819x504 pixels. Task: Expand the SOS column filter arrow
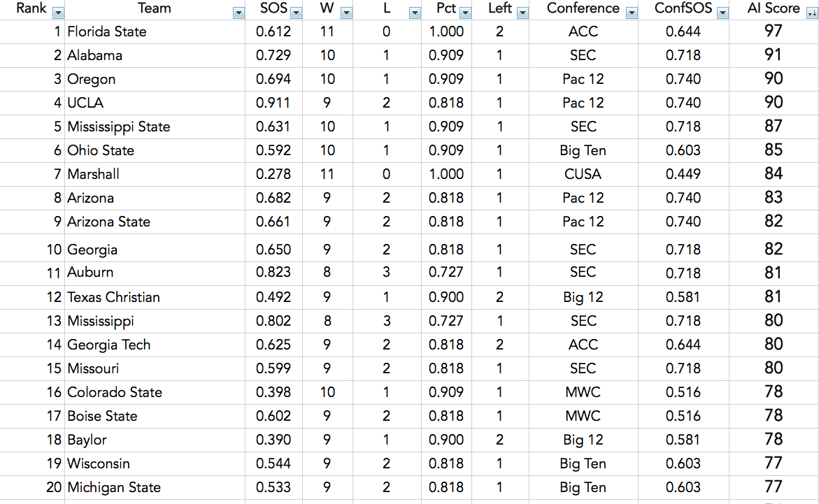pyautogui.click(x=296, y=13)
